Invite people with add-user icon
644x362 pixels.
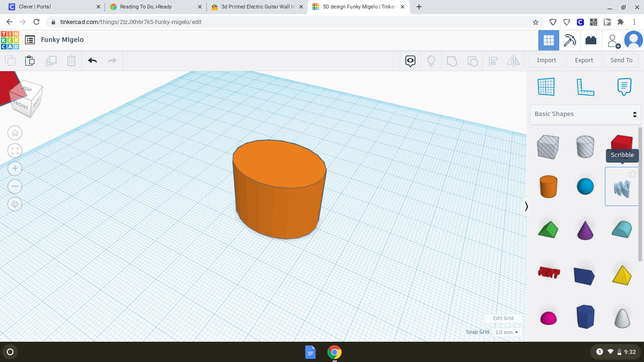(x=614, y=41)
